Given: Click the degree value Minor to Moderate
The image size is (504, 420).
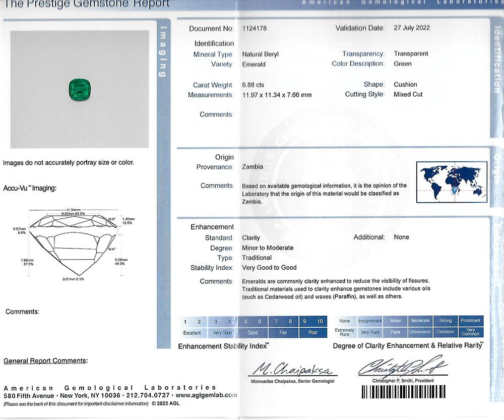Looking at the screenshot, I should (268, 248).
